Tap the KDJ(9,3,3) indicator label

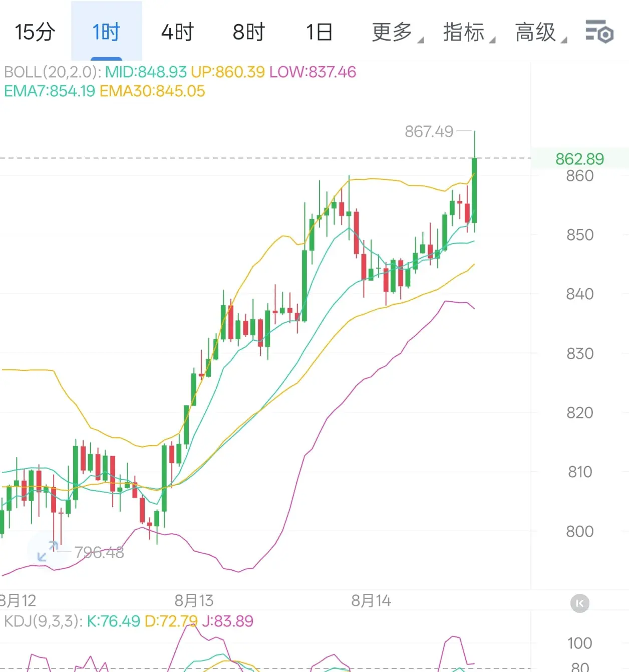[x=44, y=621]
